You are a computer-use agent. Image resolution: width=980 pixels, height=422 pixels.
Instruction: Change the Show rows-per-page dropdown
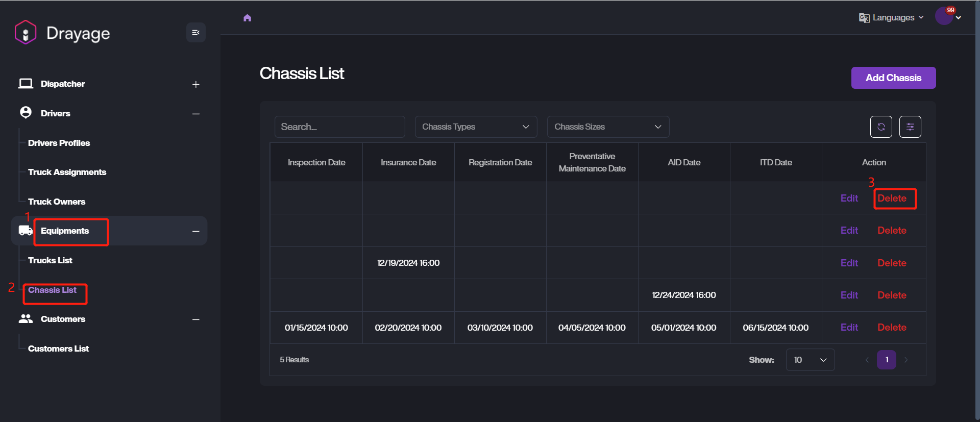pos(810,360)
